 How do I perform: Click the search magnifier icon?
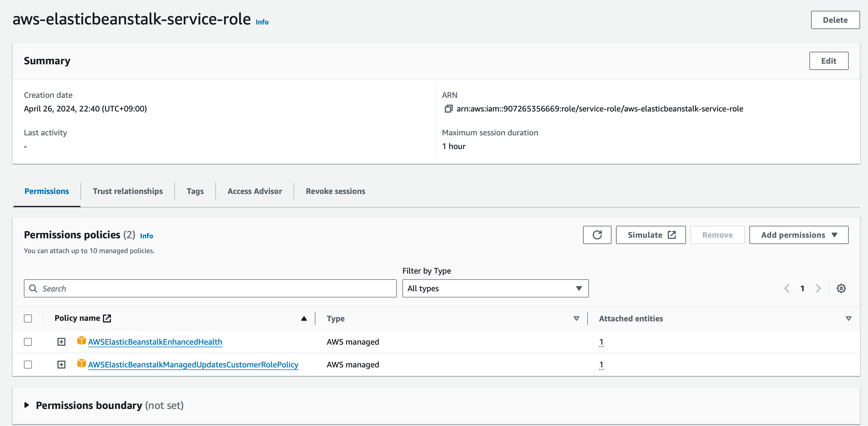(33, 288)
